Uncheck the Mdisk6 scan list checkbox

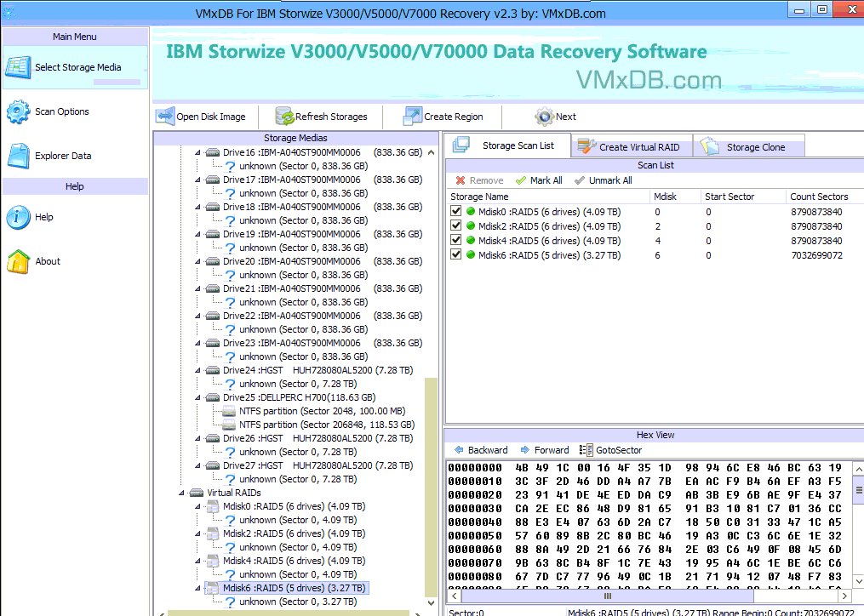coord(455,254)
